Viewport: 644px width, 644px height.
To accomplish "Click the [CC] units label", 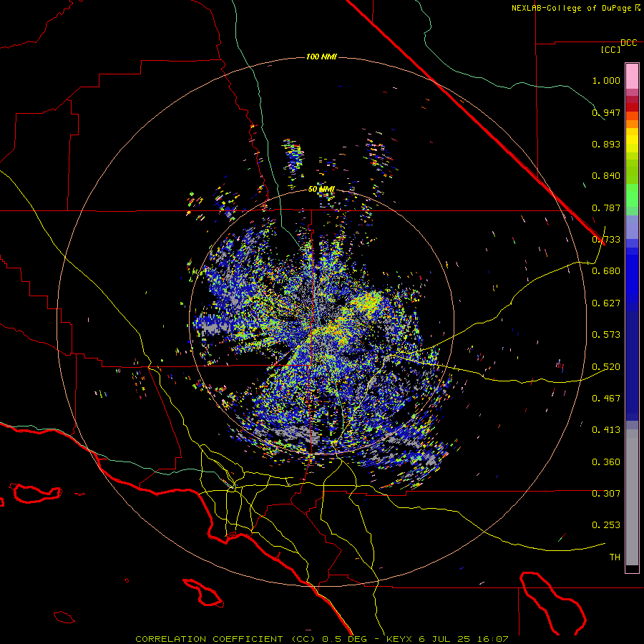I will [x=611, y=49].
